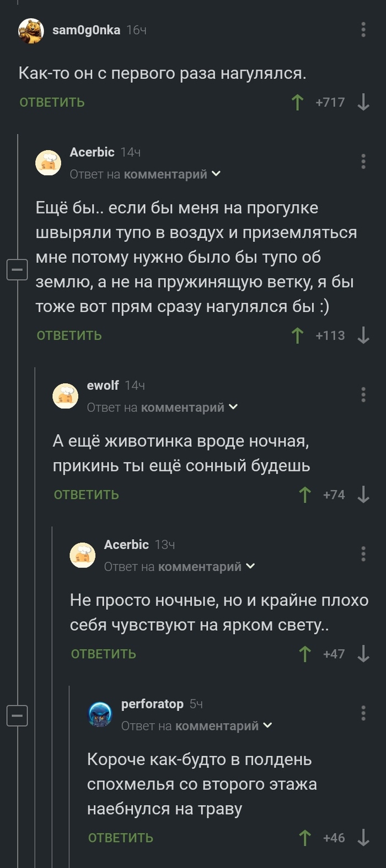The height and width of the screenshot is (868, 386).
Task: Toggle downvote on perforatop's comment
Action: tap(363, 838)
